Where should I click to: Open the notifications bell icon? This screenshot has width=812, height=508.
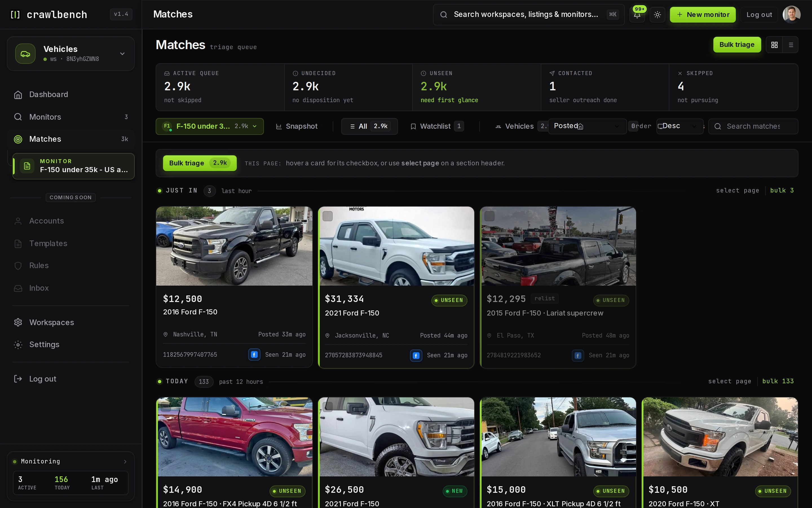click(x=637, y=15)
